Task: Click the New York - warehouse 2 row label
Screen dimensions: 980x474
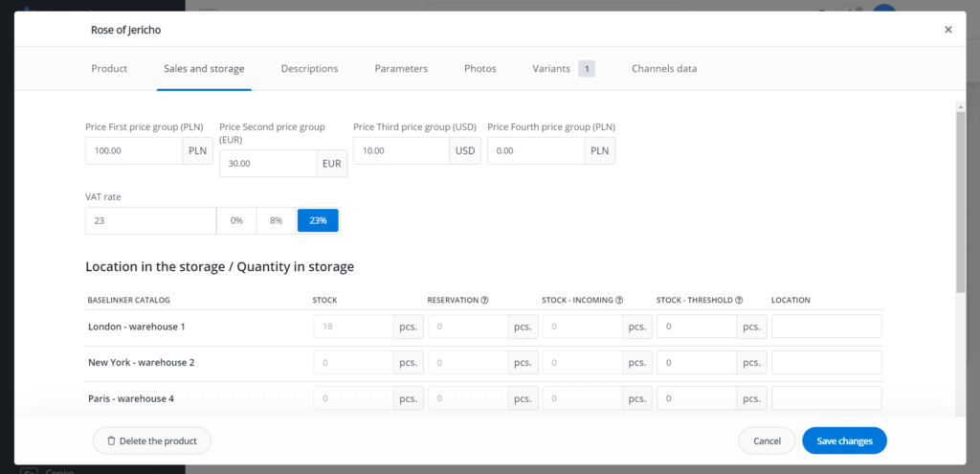Action: [142, 363]
